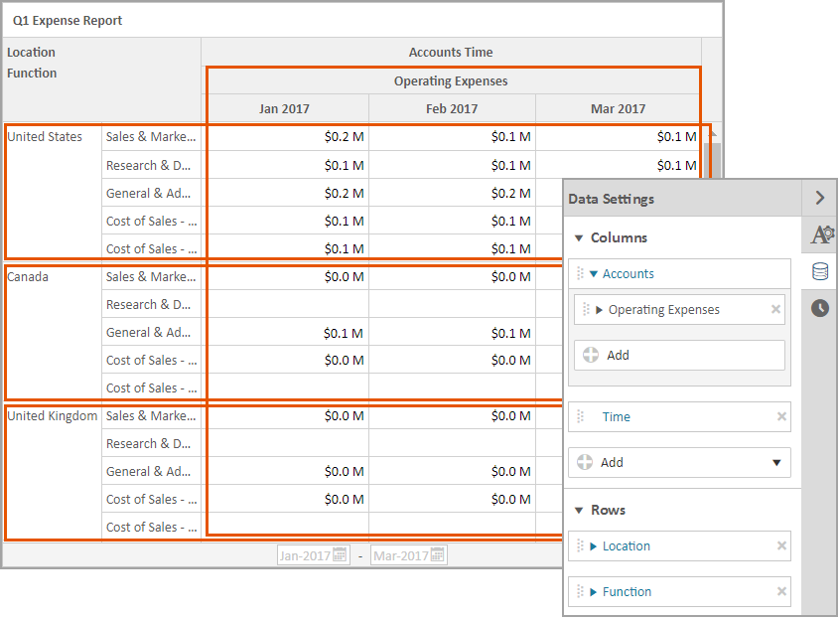Expand the Location row hierarchy
Viewport: 840px width, 619px height.
pyautogui.click(x=593, y=546)
